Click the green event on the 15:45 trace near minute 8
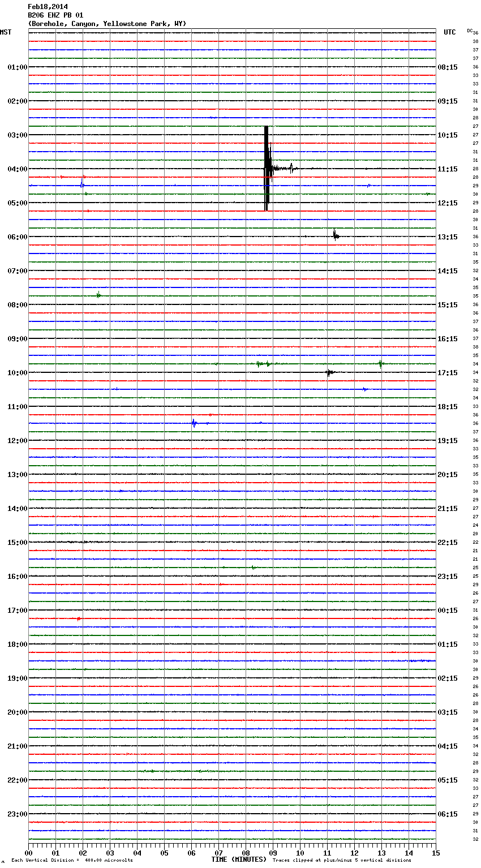The height and width of the screenshot is (868, 481). click(254, 567)
